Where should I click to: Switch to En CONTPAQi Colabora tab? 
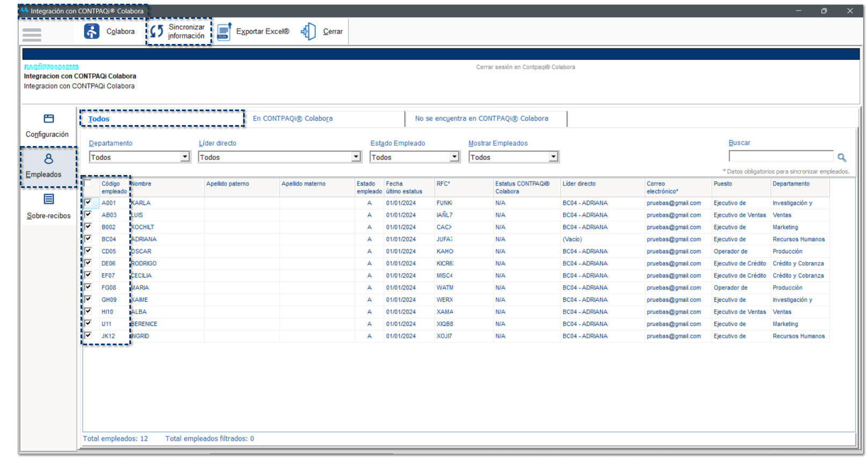(293, 119)
